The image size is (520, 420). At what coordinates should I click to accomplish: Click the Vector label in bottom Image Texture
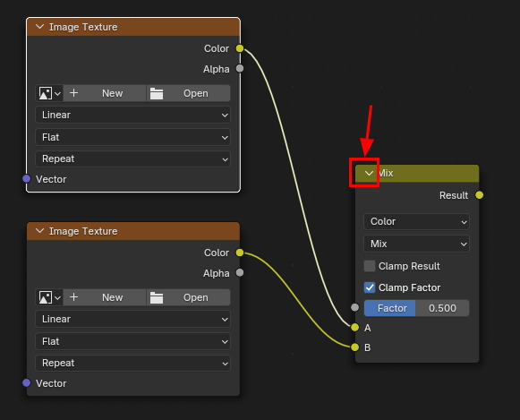click(x=51, y=383)
